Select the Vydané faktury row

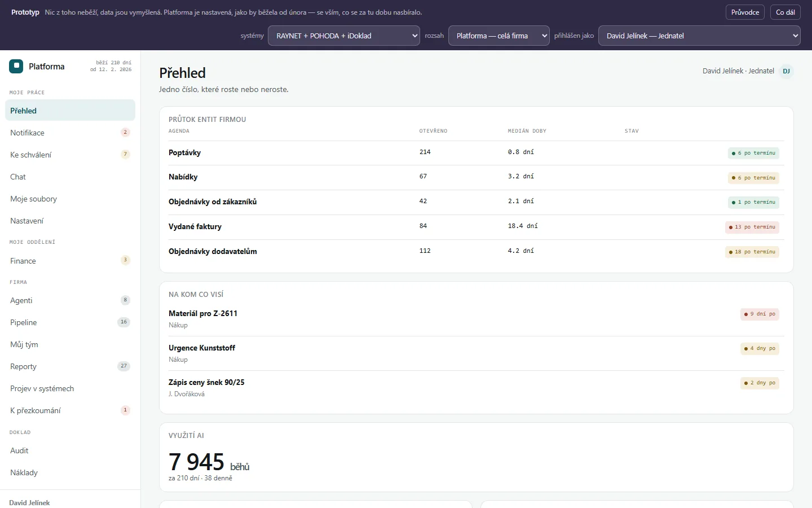(x=476, y=227)
